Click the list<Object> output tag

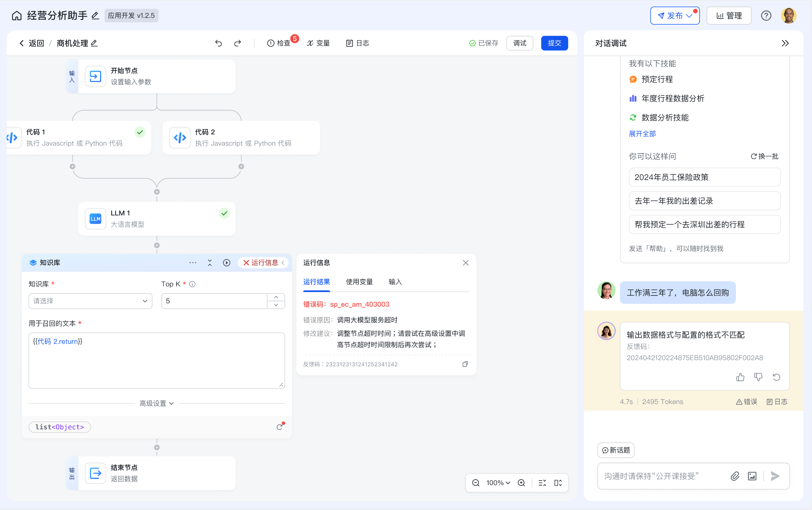60,427
